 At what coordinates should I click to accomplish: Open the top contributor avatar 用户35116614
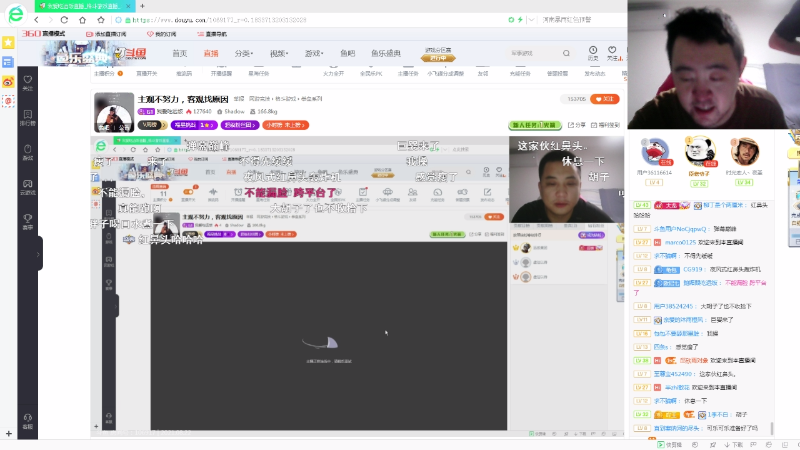(655, 152)
